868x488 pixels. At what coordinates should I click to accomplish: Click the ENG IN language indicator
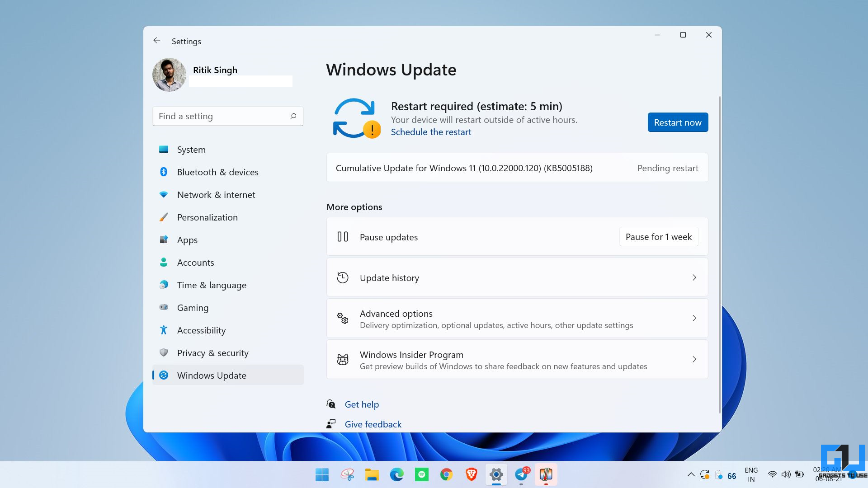[x=751, y=474]
